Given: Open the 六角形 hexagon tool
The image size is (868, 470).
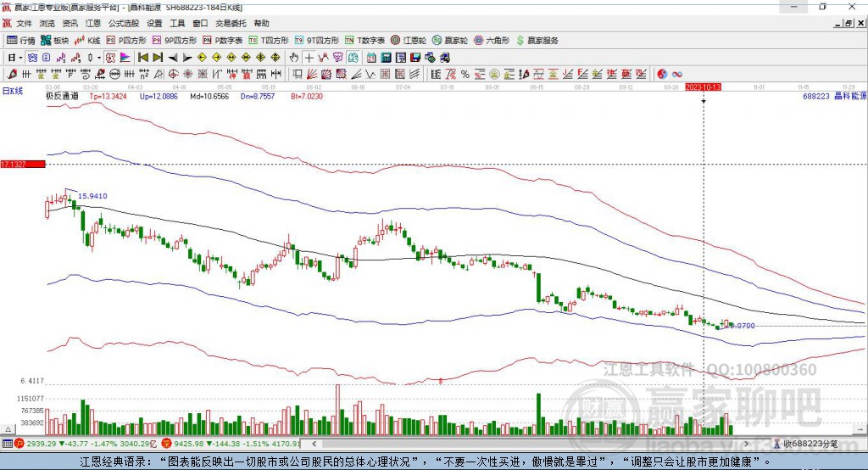Looking at the screenshot, I should point(492,41).
